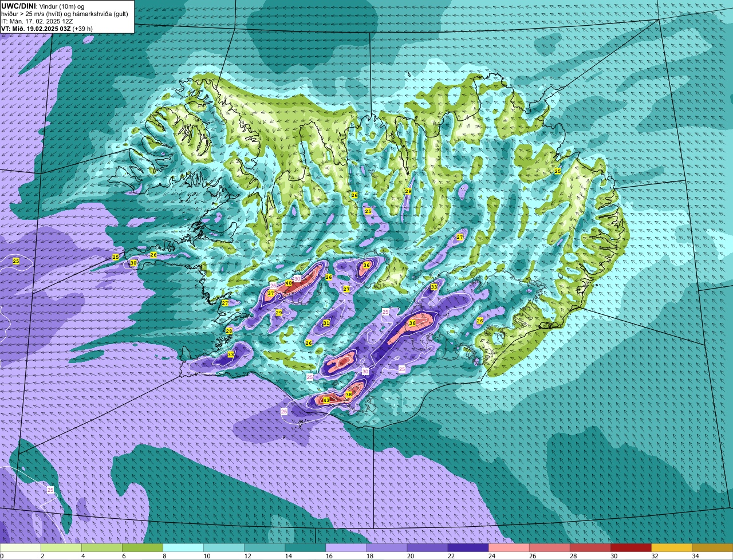
Task: Click the yellow gust label 31
Action: [326, 323]
